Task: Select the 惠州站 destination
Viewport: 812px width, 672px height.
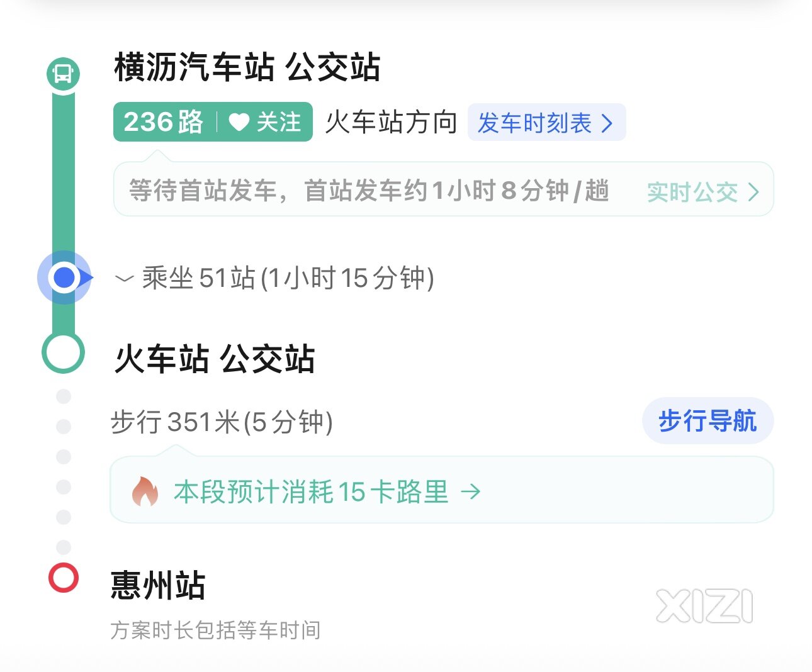Action: [x=158, y=585]
